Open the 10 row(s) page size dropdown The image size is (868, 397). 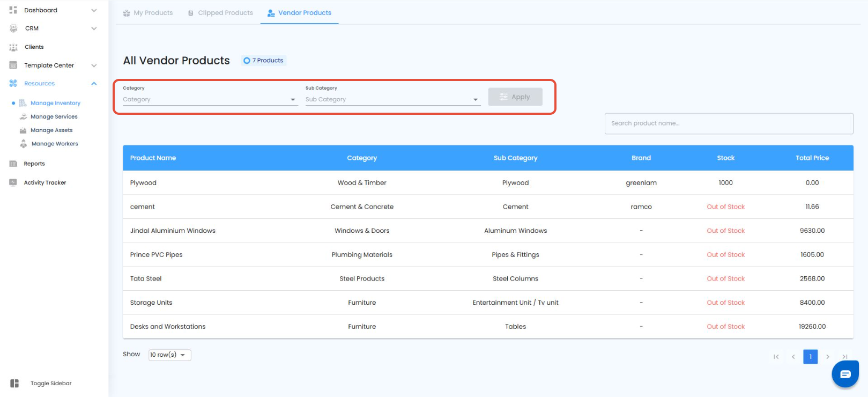(x=169, y=355)
